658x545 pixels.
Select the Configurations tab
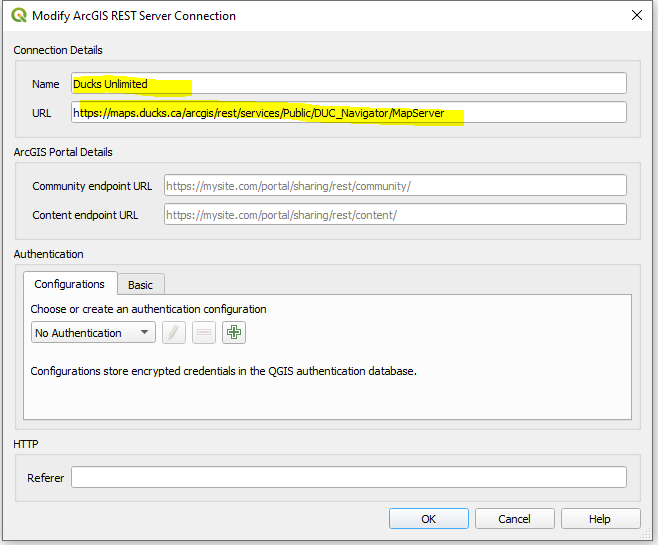pyautogui.click(x=70, y=284)
